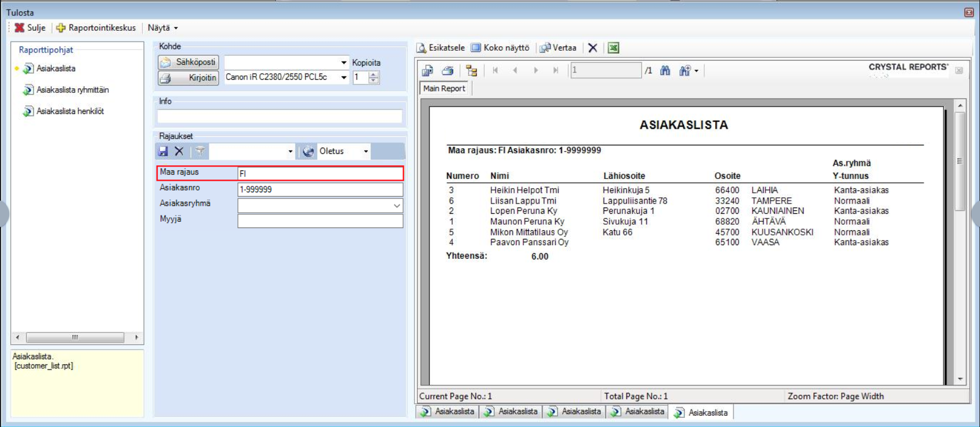Image resolution: width=980 pixels, height=427 pixels.
Task: Click the print report icon in viewer toolbar
Action: click(448, 71)
